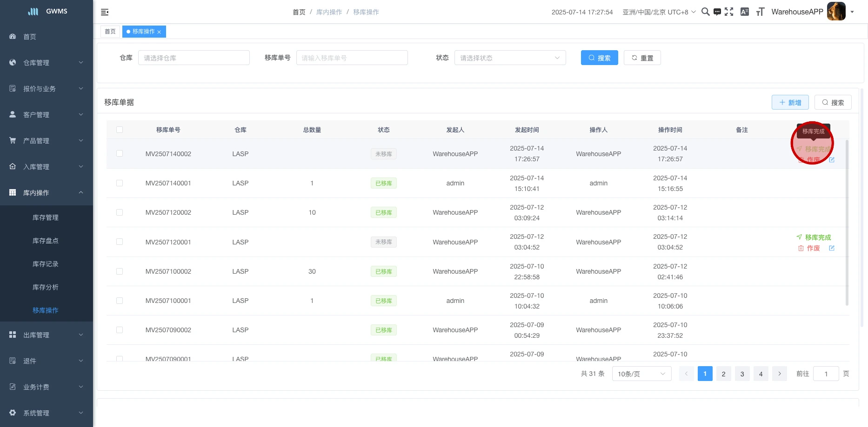Open 库存盘点 in the sidebar

[x=46, y=241]
